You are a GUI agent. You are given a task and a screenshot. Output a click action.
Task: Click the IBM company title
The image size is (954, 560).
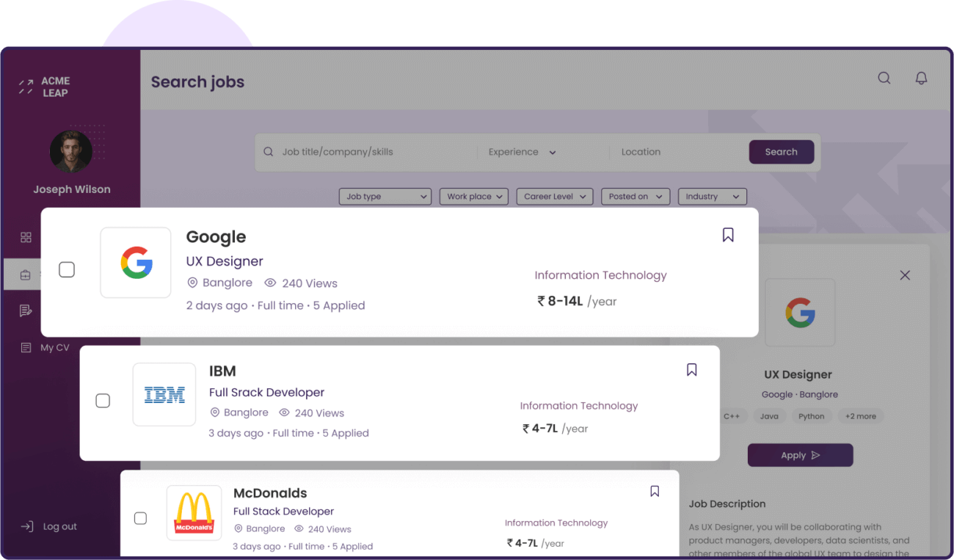pos(222,371)
